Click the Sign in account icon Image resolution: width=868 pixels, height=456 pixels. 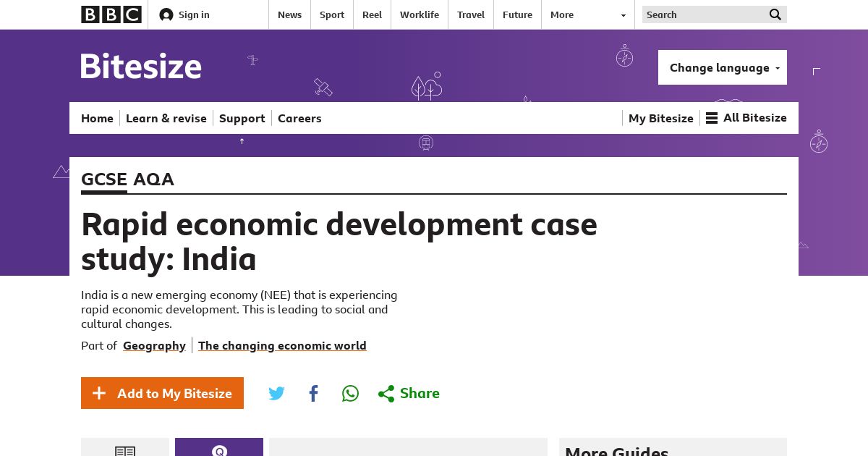(x=166, y=14)
